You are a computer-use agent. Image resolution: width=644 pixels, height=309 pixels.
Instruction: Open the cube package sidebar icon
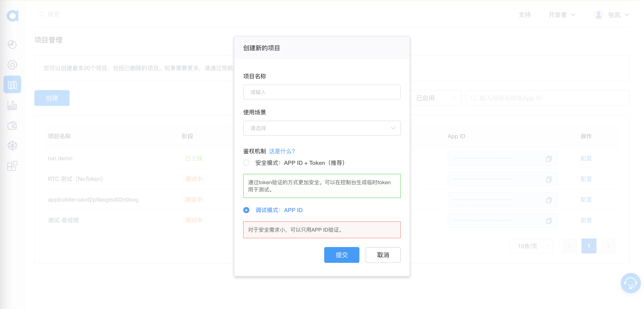(x=12, y=145)
